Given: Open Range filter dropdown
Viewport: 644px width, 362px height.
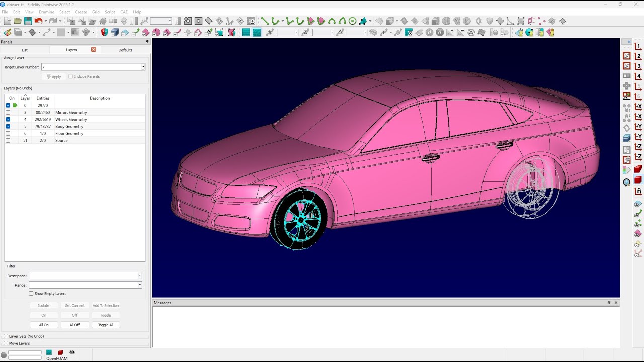Looking at the screenshot, I should [x=140, y=285].
